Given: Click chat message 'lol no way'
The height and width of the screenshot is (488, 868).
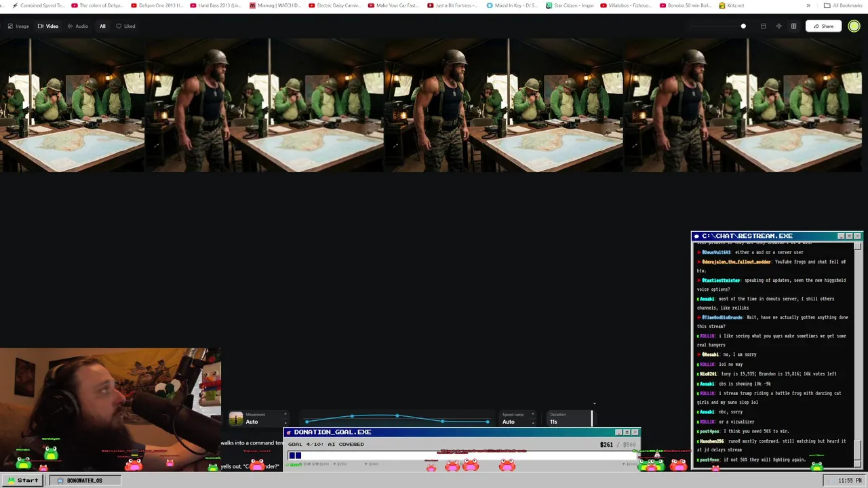Looking at the screenshot, I should (x=730, y=365).
